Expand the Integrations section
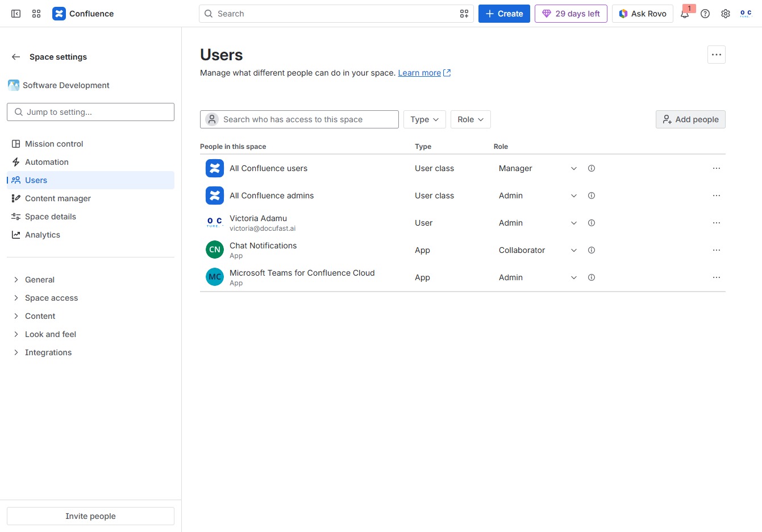 pyautogui.click(x=90, y=352)
